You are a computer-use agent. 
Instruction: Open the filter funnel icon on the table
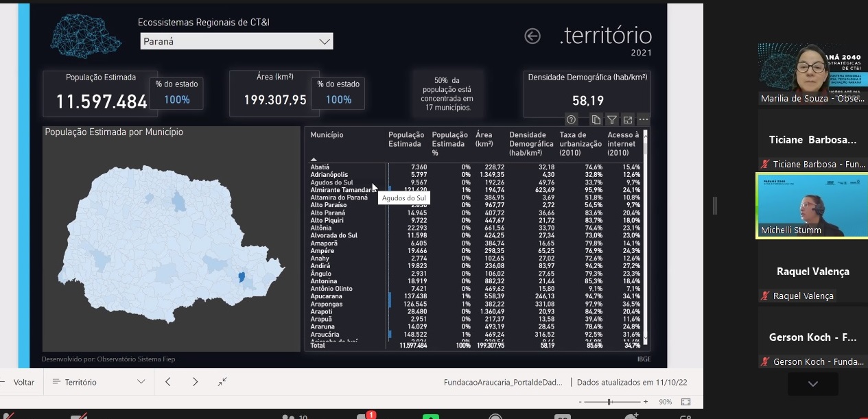[x=612, y=119]
